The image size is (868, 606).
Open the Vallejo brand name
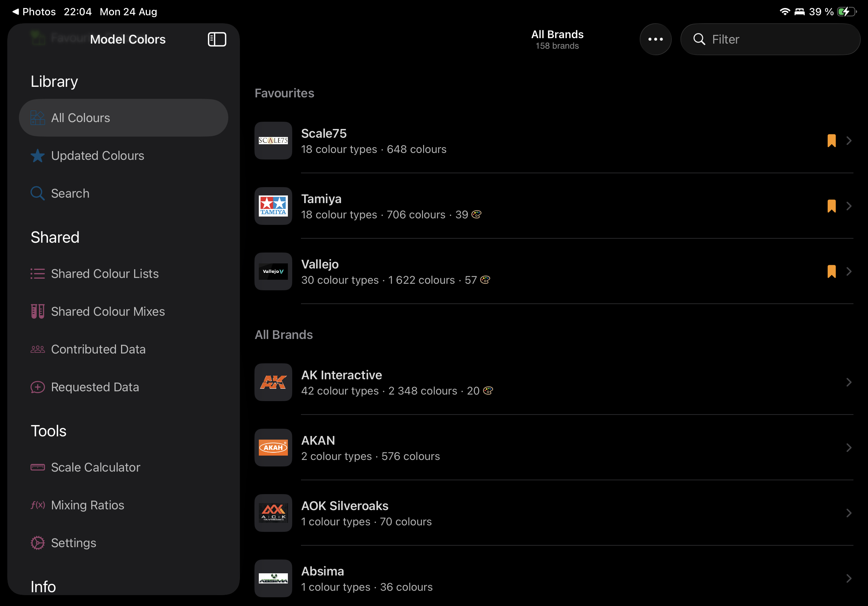click(320, 264)
